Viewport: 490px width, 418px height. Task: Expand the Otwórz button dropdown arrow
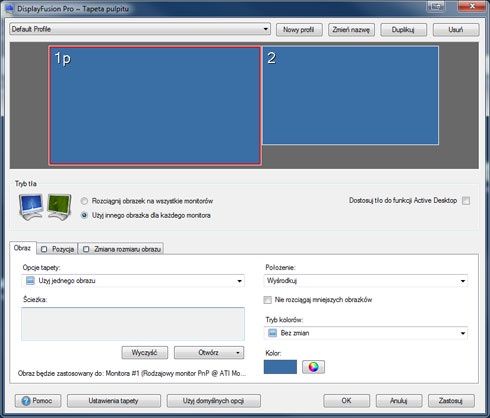[x=238, y=353]
